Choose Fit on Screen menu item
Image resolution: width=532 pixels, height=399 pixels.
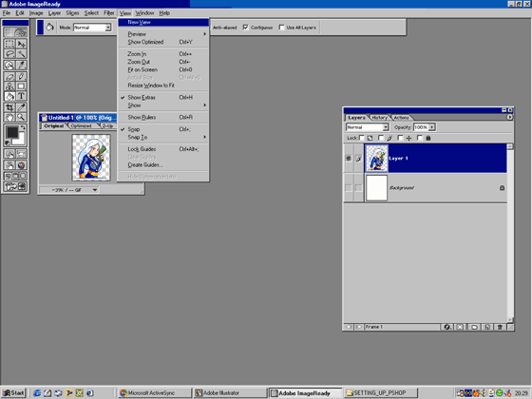click(163, 69)
